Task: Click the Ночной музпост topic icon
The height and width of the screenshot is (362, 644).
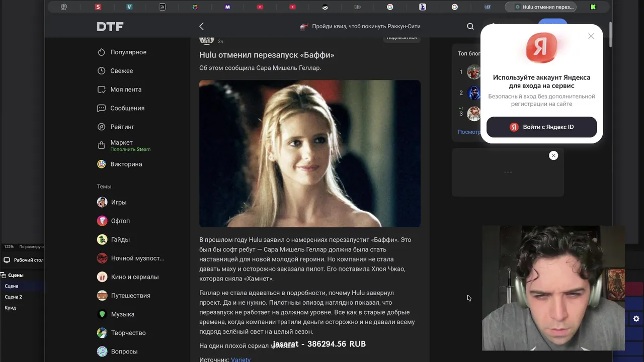Action: click(102, 258)
